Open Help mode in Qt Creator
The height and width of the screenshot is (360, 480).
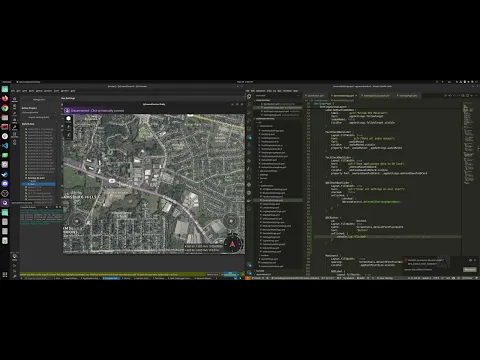pyautogui.click(x=14, y=142)
